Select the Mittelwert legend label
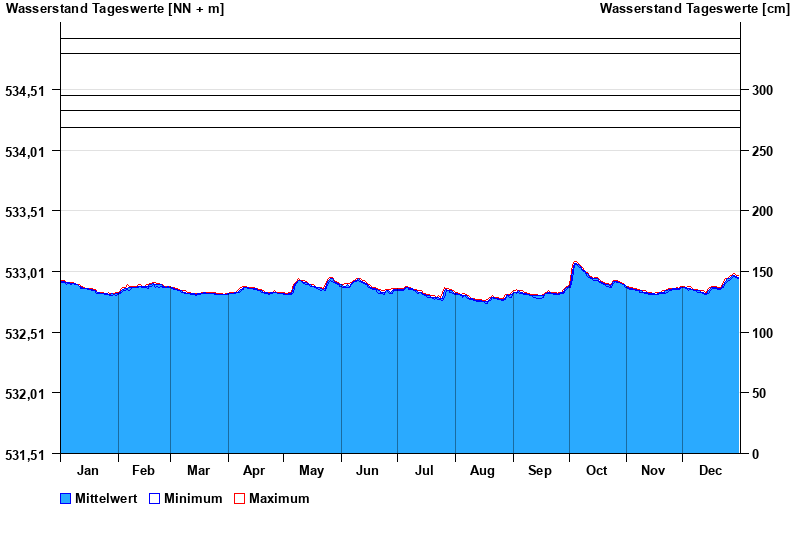Screen dimensions: 800x550 click(x=106, y=498)
